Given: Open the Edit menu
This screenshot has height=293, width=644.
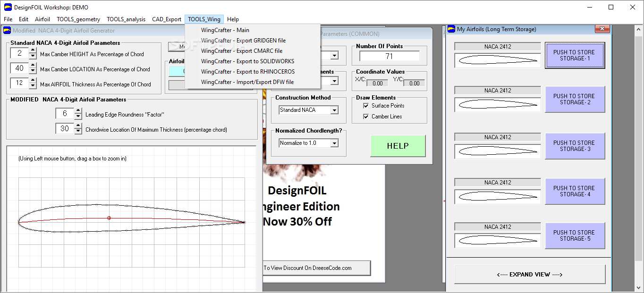Looking at the screenshot, I should (24, 19).
